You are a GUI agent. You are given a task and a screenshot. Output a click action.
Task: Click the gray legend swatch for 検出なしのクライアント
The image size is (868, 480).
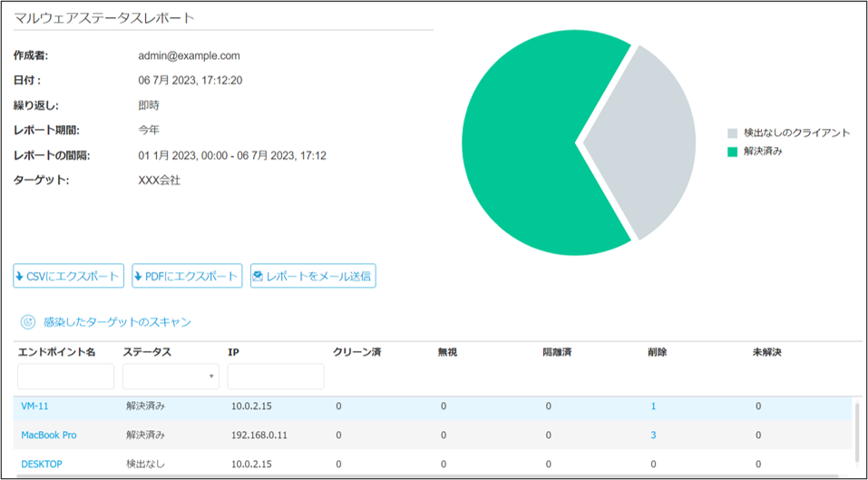[x=733, y=133]
